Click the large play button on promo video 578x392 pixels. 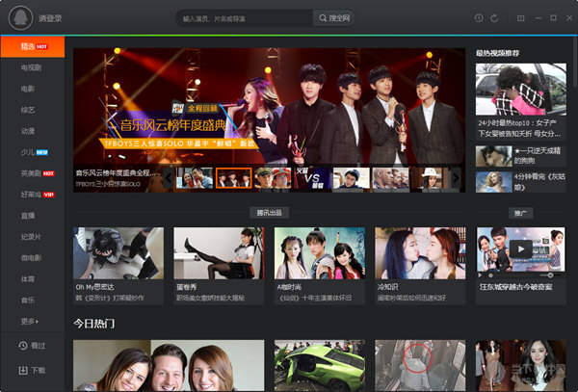[521, 249]
